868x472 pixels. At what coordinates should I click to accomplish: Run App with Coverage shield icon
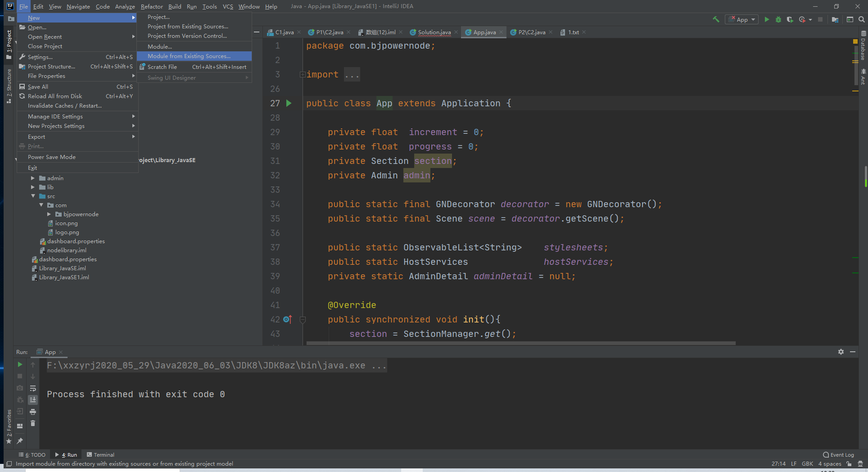click(790, 19)
